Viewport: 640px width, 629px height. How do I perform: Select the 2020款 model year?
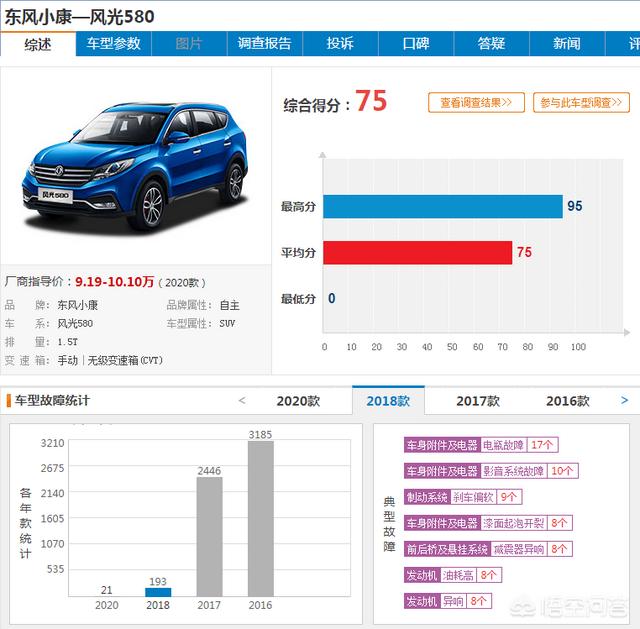298,401
